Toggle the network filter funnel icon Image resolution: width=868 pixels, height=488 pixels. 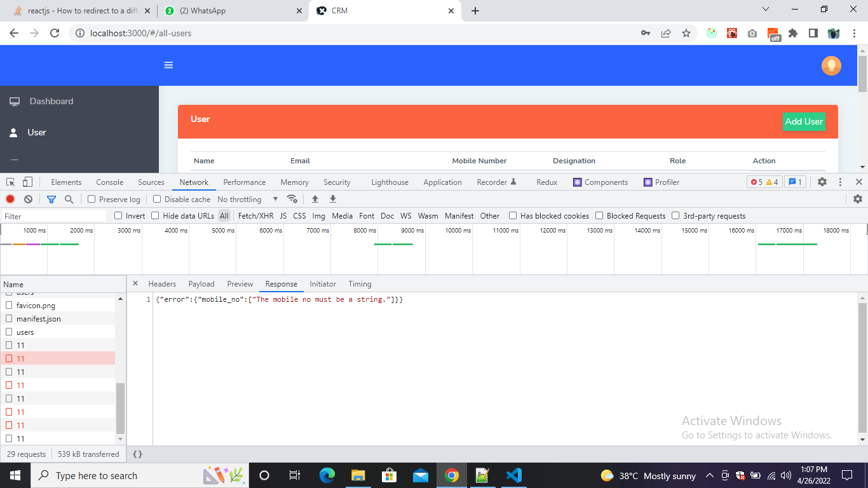(x=51, y=199)
